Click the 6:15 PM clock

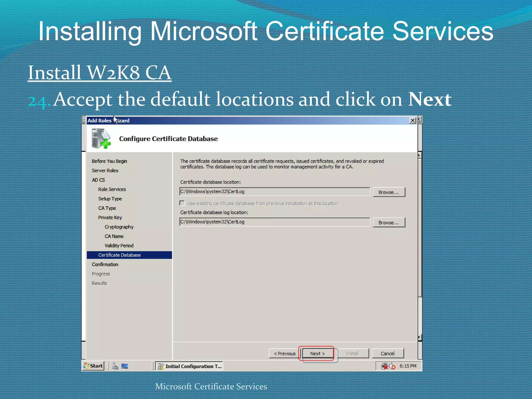[408, 366]
